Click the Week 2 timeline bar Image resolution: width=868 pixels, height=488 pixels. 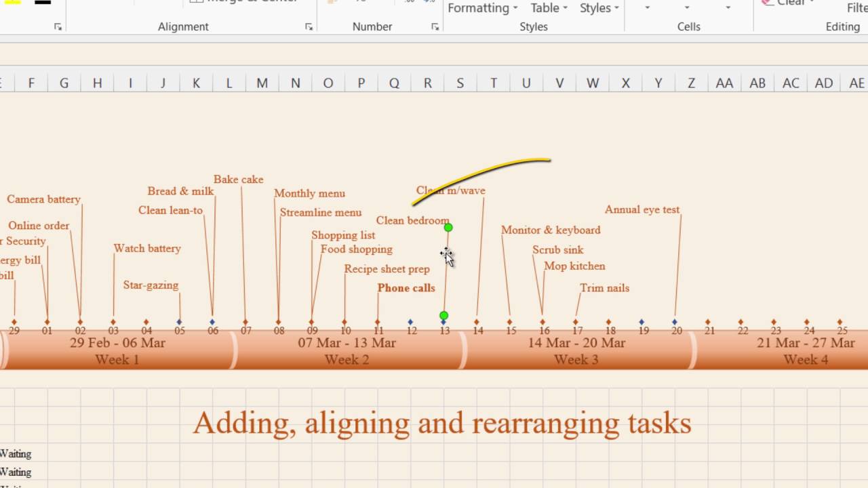[x=347, y=351]
